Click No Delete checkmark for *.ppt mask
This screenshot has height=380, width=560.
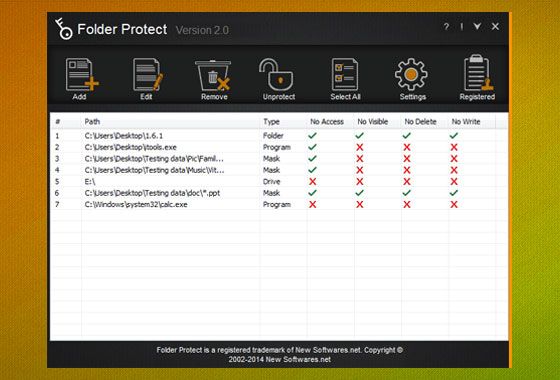point(407,192)
